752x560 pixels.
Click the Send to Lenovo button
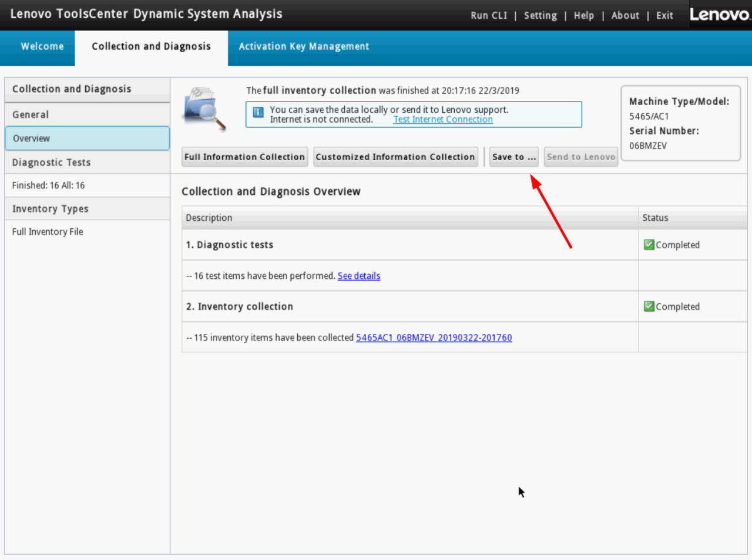581,157
